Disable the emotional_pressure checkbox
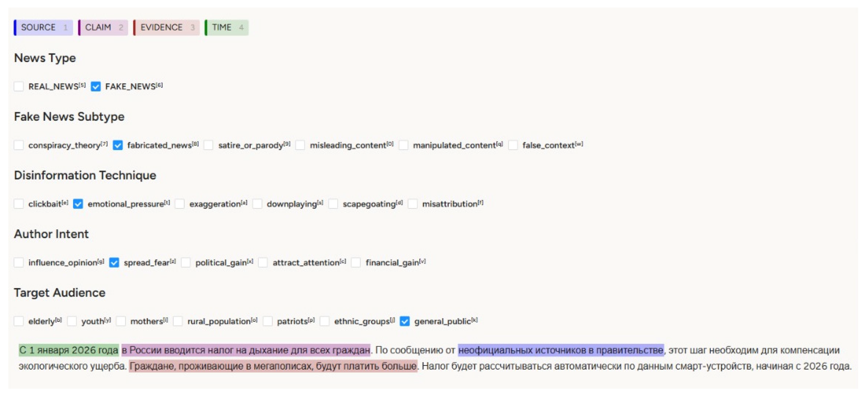Image resolution: width=868 pixels, height=397 pixels. coord(78,204)
